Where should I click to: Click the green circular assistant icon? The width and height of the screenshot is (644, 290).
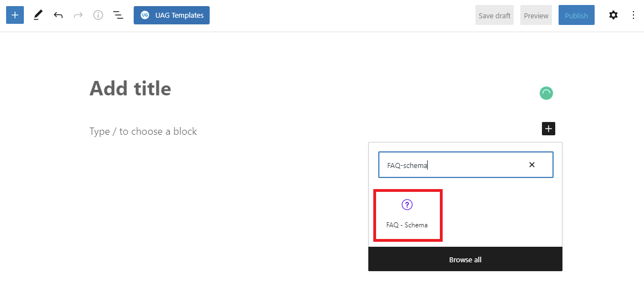pos(546,93)
